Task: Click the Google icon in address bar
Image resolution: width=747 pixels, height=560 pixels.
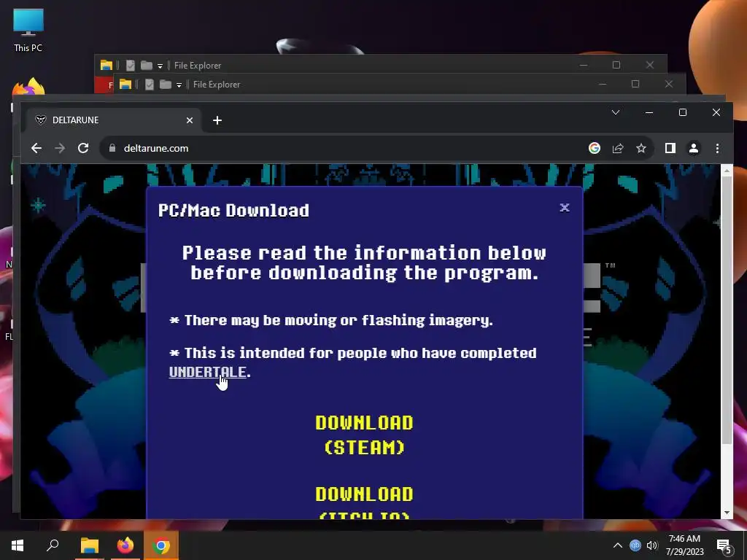Action: pyautogui.click(x=594, y=148)
